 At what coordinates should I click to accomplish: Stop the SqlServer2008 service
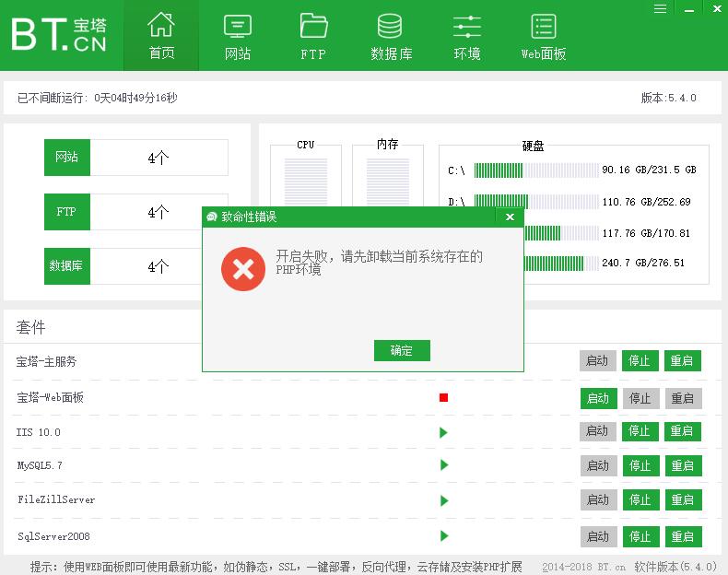(640, 537)
